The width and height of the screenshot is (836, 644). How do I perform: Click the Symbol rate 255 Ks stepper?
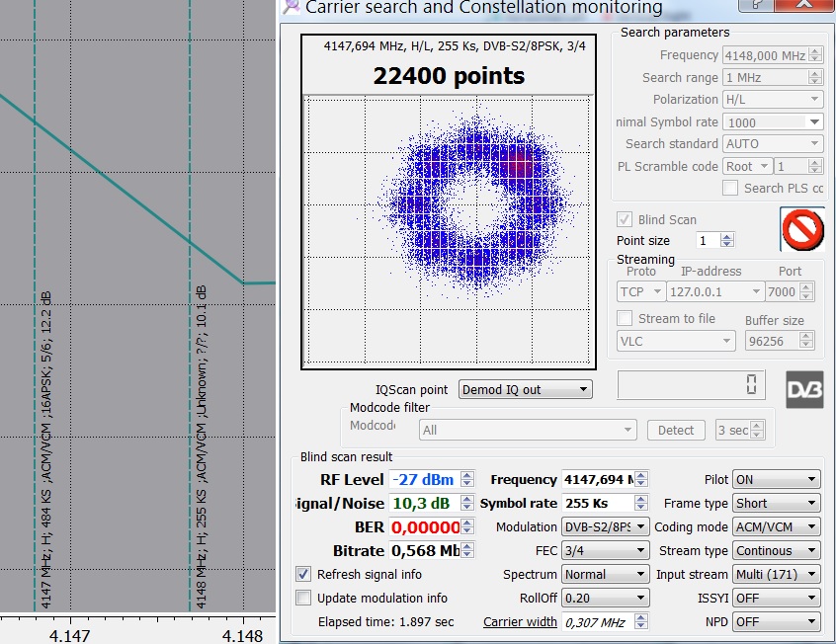641,503
